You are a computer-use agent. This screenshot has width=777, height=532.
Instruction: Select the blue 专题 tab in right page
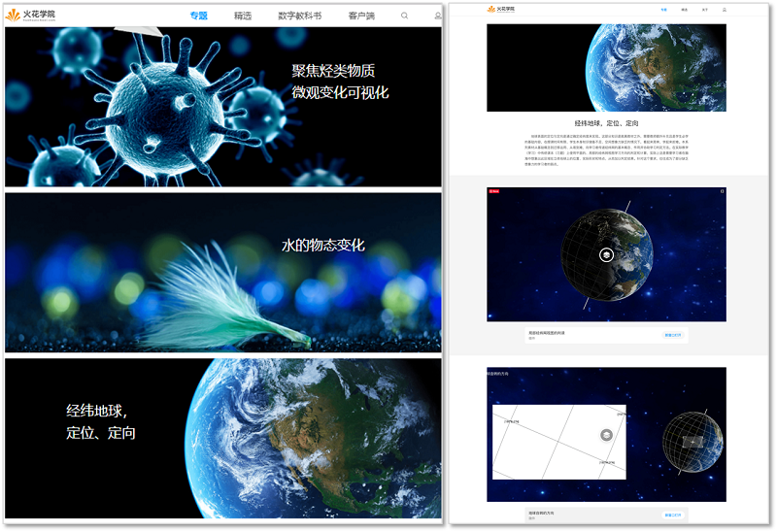tap(663, 10)
